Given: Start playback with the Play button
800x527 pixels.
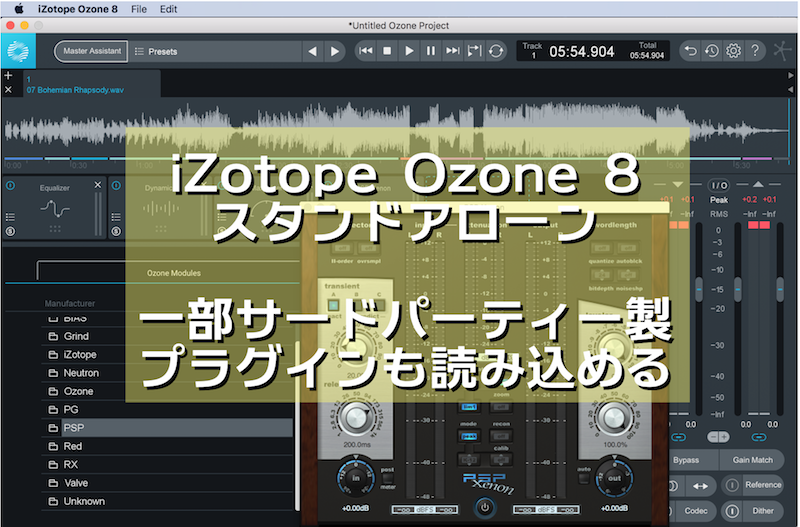Looking at the screenshot, I should point(409,51).
